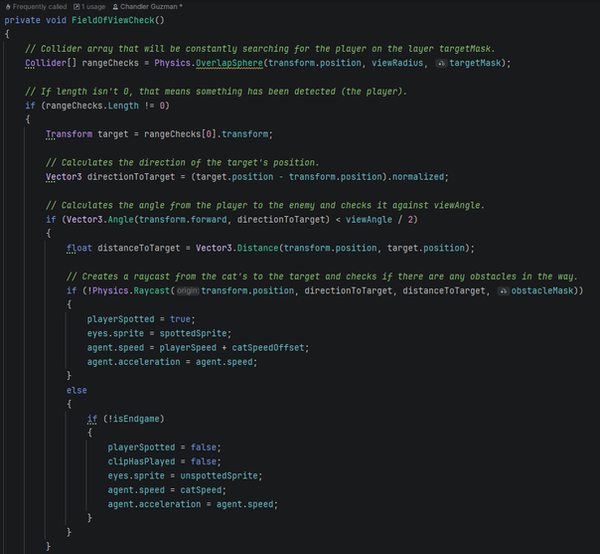Click the 'origin:' parameter inlay hint

187,291
